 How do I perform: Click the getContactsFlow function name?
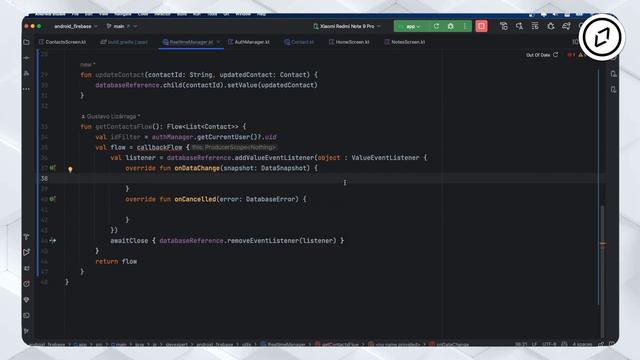123,127
